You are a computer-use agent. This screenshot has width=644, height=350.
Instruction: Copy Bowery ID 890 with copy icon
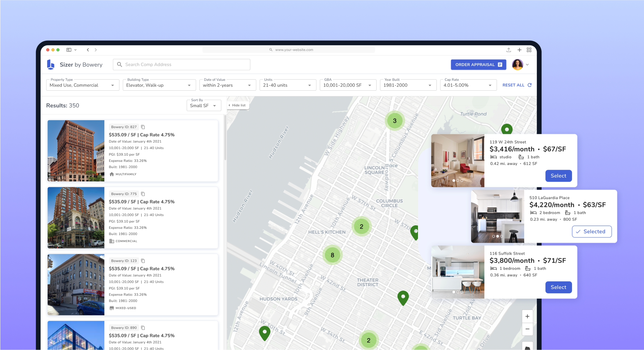click(143, 328)
